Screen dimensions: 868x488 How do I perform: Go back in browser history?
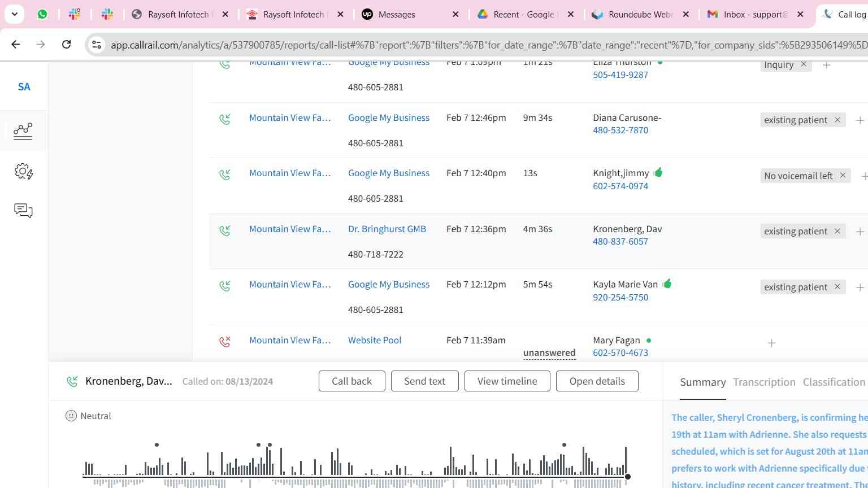[16, 44]
